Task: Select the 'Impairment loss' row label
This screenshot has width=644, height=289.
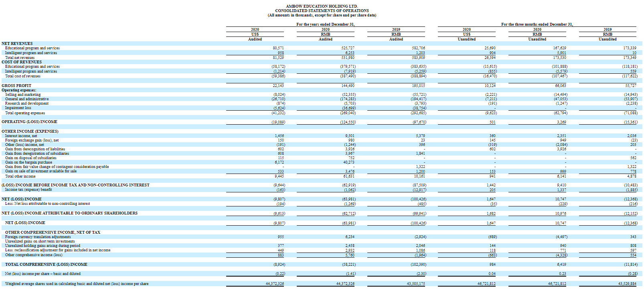Action: pos(18,108)
